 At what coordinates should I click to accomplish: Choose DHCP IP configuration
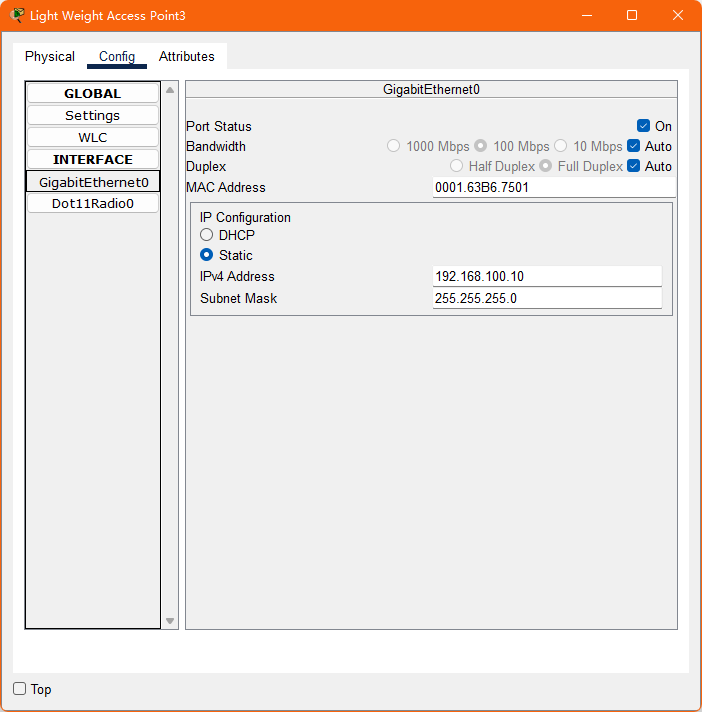206,235
